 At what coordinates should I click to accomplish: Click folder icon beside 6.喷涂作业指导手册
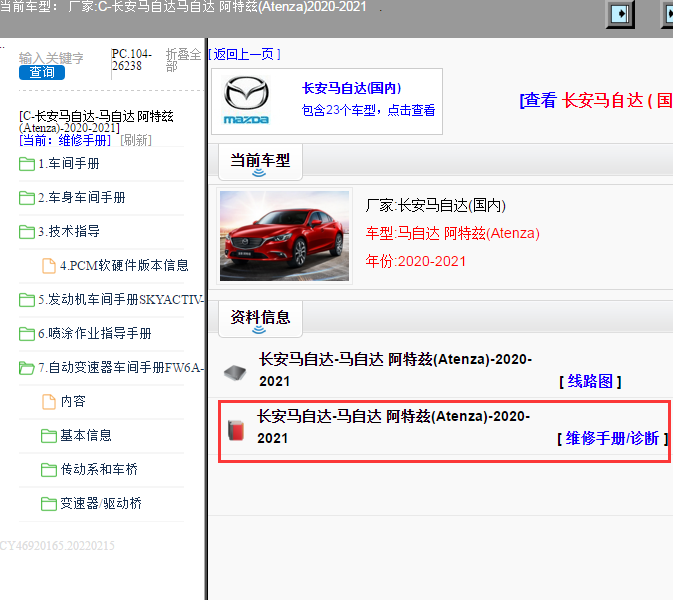pos(27,333)
